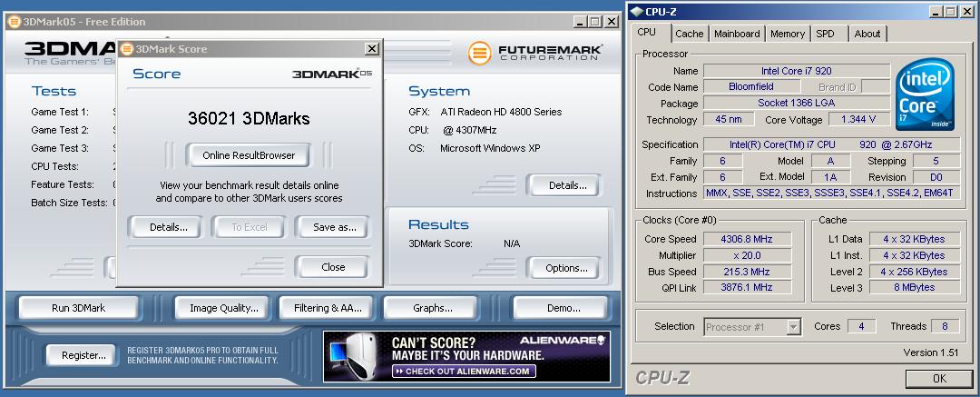The width and height of the screenshot is (980, 397).
Task: Click the Core Voltage value 1.344 V
Action: pos(859,119)
